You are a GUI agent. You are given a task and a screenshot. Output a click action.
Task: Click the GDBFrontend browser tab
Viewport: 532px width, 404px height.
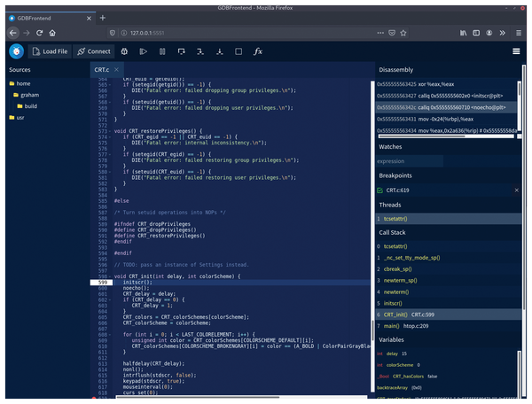coord(51,19)
